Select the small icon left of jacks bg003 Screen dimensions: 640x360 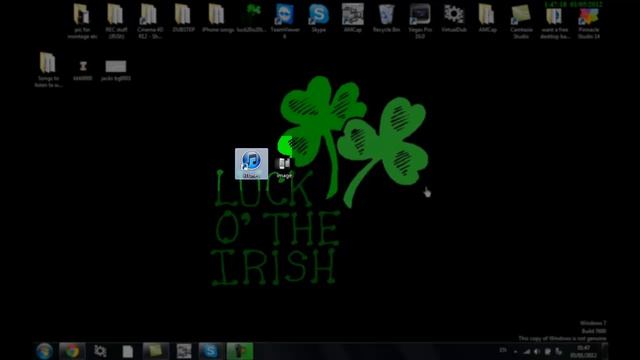[83, 70]
